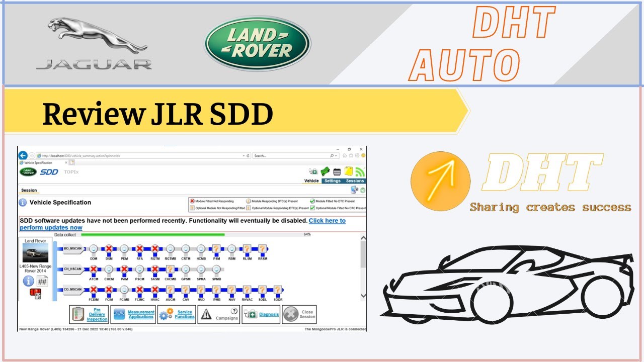644x362 pixels.
Task: Choose the RLSM question-mark module
Action: (x=247, y=248)
